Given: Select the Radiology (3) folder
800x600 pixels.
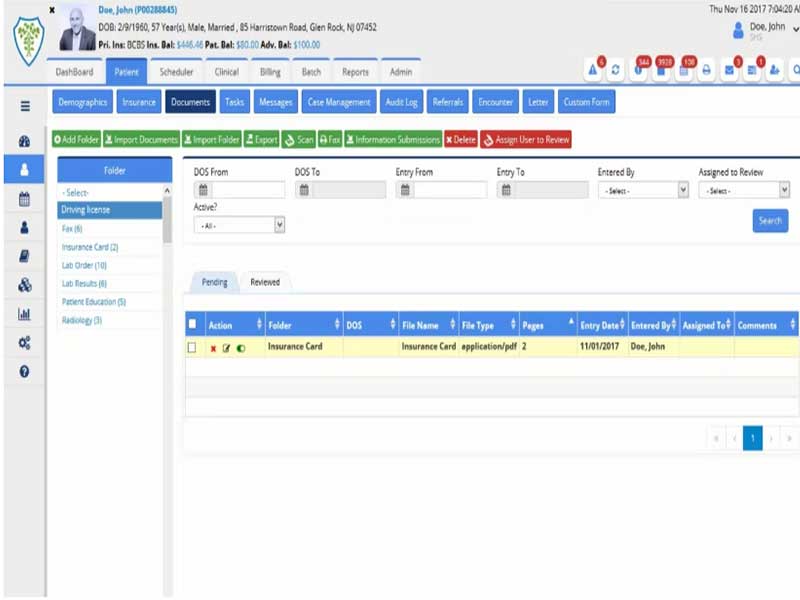Looking at the screenshot, I should click(82, 320).
